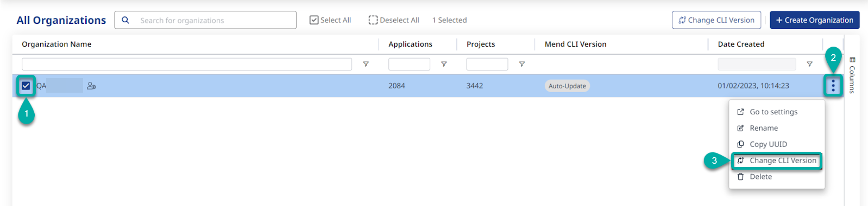Open the Date Created filter icon
868x206 pixels.
(809, 64)
